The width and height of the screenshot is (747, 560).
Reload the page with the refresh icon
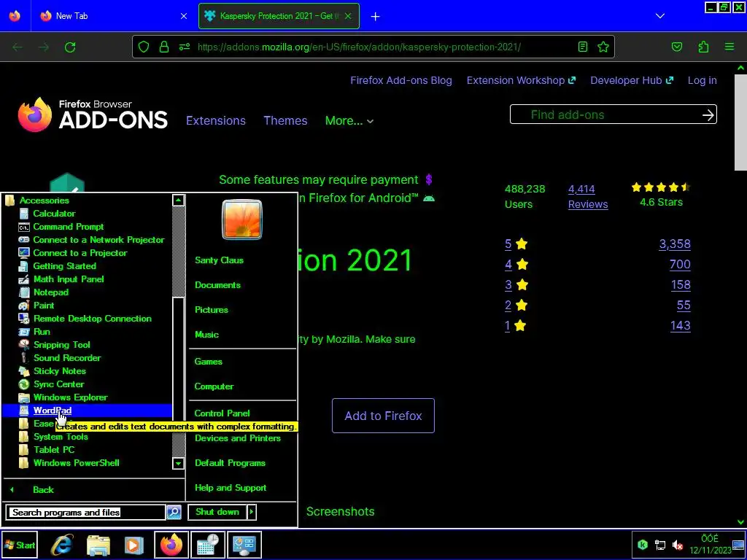[x=70, y=47]
